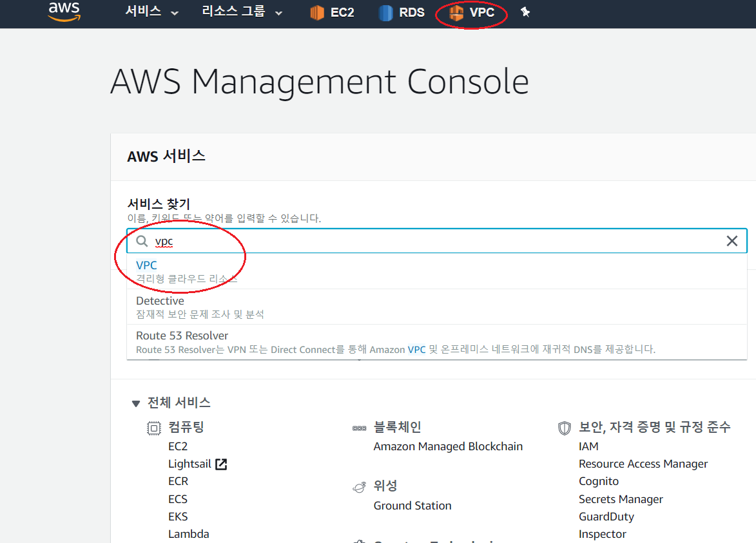
Task: Click the VPC shortcut icon in navbar
Action: click(456, 12)
